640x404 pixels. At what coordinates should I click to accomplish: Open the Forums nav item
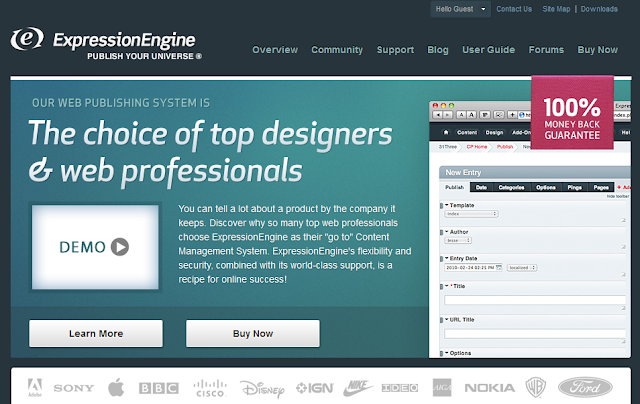tap(546, 50)
